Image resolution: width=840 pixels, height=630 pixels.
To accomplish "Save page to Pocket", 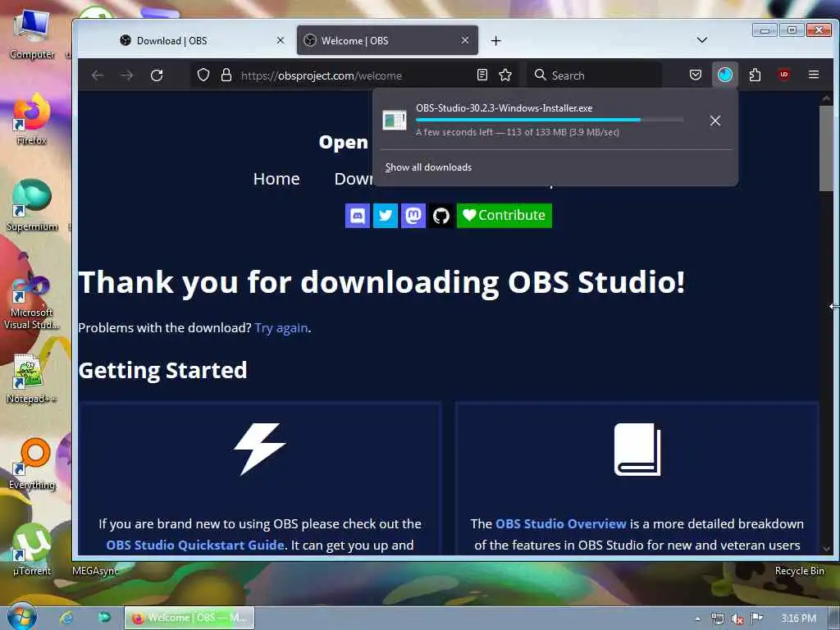I will click(x=696, y=75).
